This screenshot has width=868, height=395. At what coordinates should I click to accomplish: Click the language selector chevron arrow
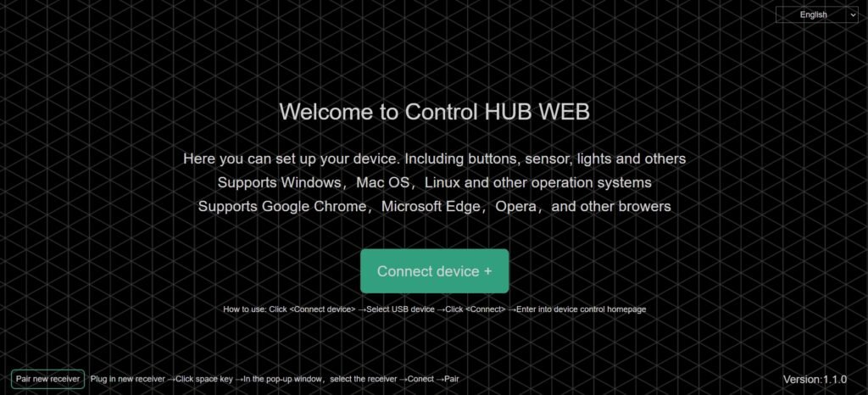[853, 15]
